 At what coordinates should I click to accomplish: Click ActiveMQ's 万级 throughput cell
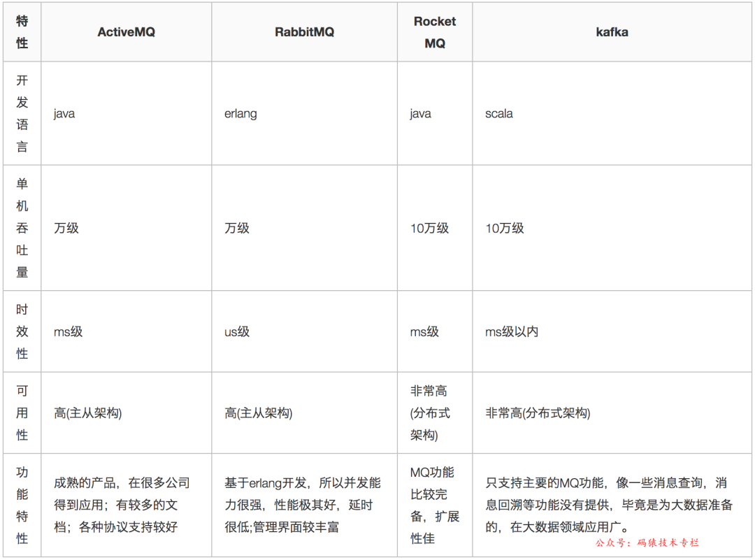coord(66,228)
